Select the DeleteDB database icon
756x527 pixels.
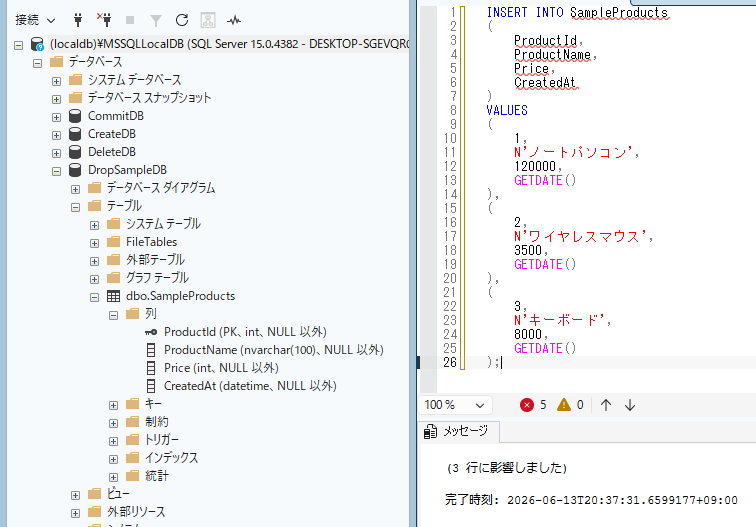coord(75,152)
